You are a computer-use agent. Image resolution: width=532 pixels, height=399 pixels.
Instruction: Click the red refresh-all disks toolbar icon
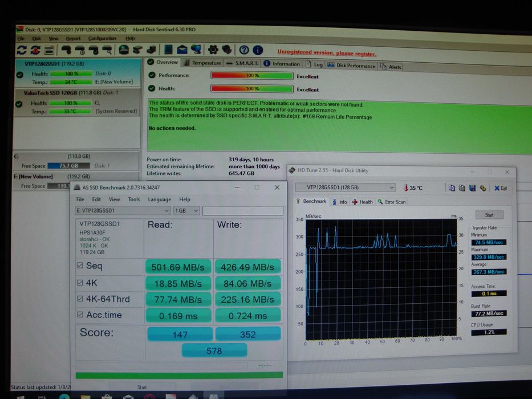tap(35, 50)
